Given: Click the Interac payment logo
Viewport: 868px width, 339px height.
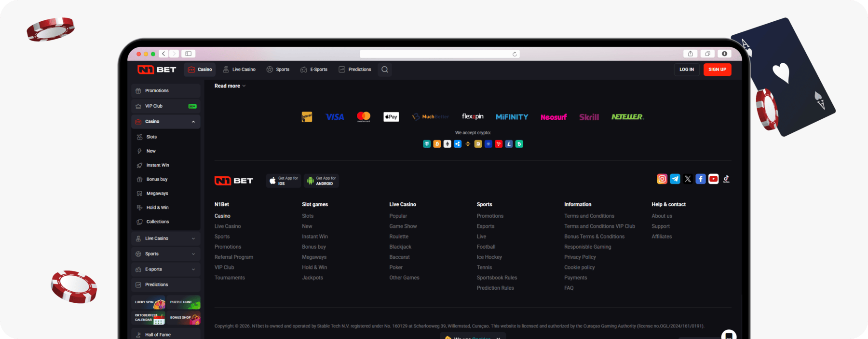Looking at the screenshot, I should coord(307,117).
